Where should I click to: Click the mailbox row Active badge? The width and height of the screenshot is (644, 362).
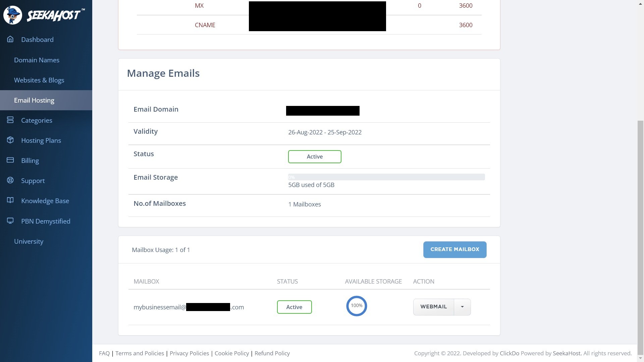(x=294, y=307)
